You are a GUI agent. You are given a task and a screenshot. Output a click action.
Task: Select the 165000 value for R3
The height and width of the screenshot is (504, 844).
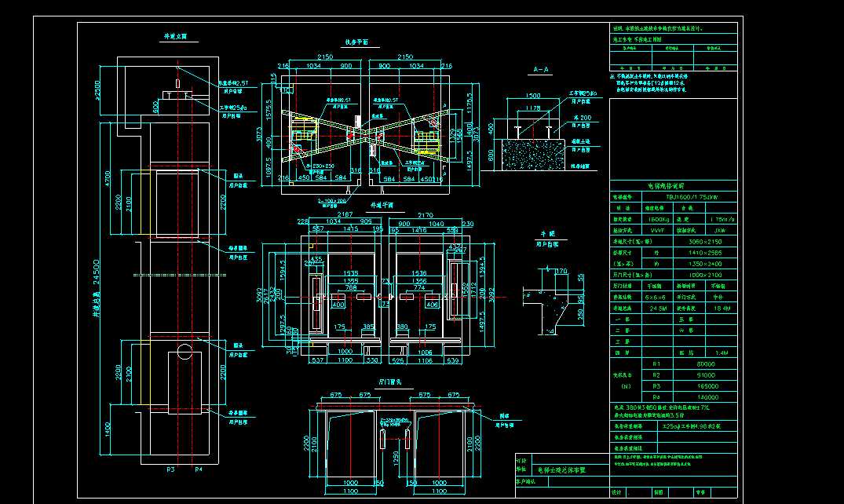707,386
